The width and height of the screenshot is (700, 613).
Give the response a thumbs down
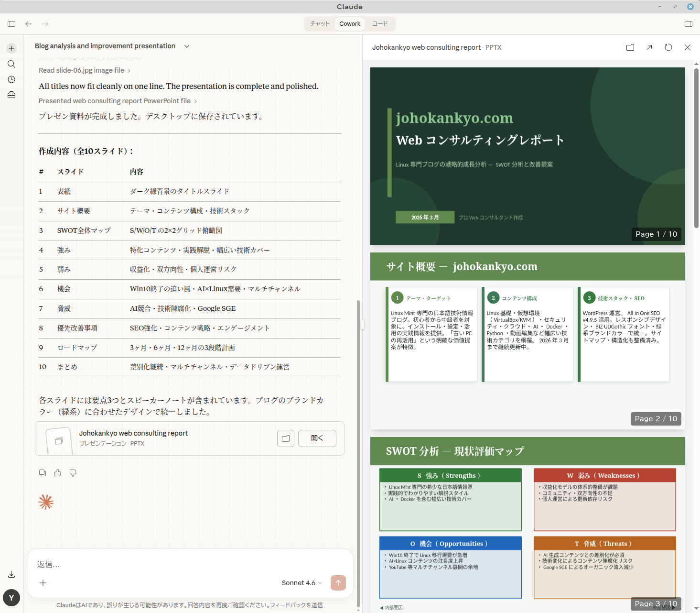[73, 473]
